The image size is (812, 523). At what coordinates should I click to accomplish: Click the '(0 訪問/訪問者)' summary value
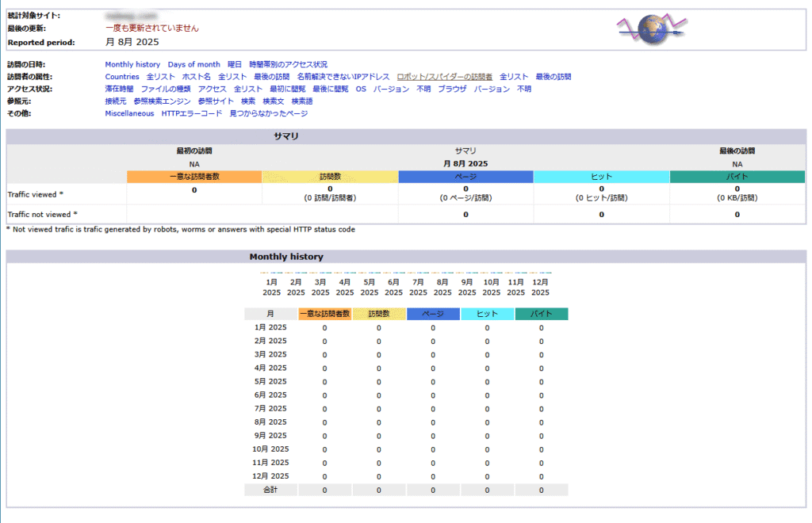click(330, 198)
